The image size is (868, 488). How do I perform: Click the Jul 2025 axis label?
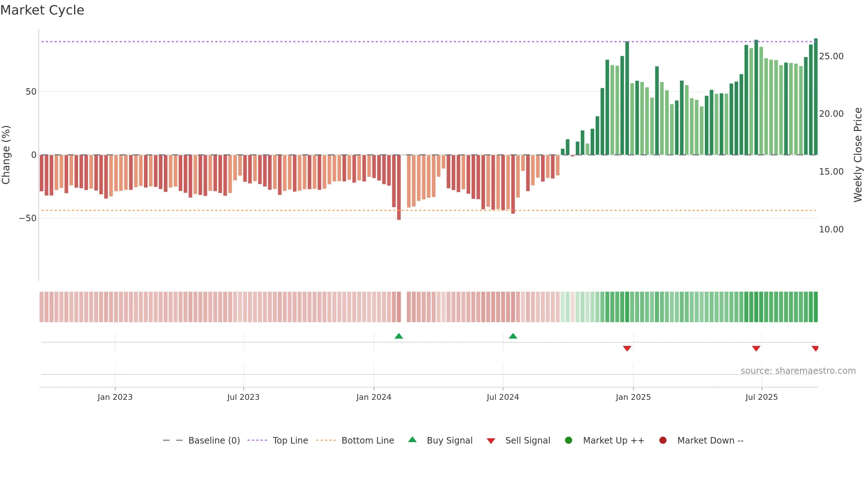pos(762,397)
